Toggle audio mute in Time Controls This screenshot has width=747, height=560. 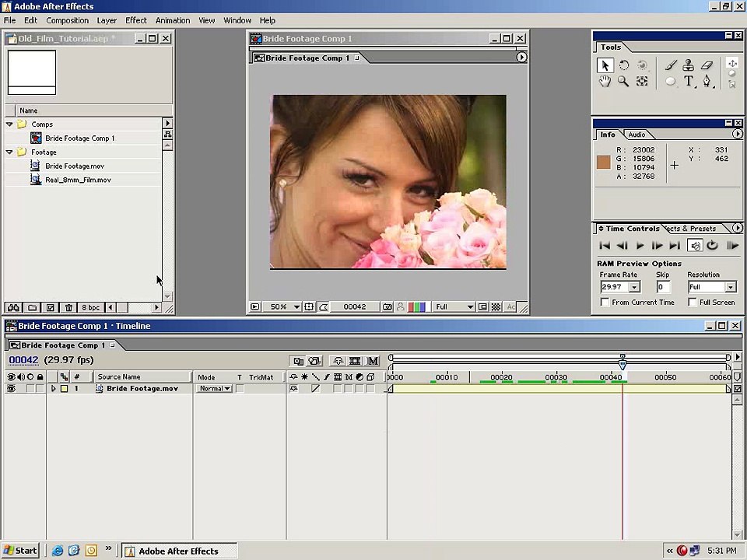tap(695, 246)
